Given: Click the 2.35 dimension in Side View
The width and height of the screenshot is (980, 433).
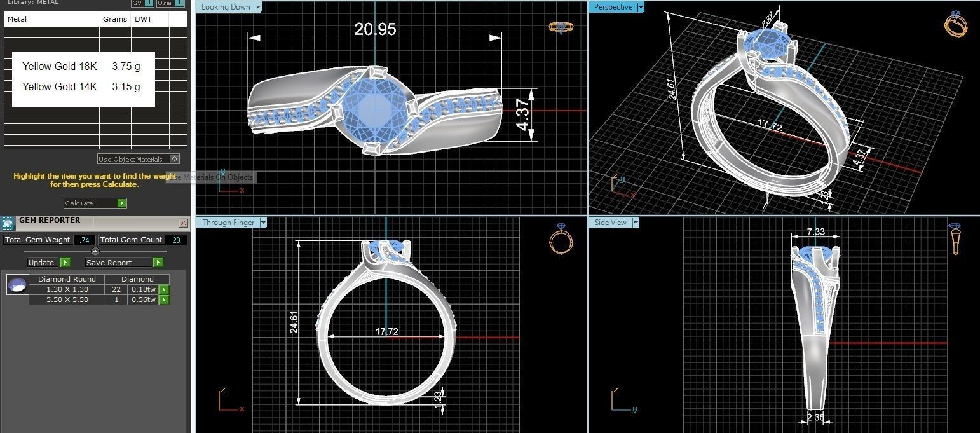Looking at the screenshot, I should pyautogui.click(x=815, y=418).
